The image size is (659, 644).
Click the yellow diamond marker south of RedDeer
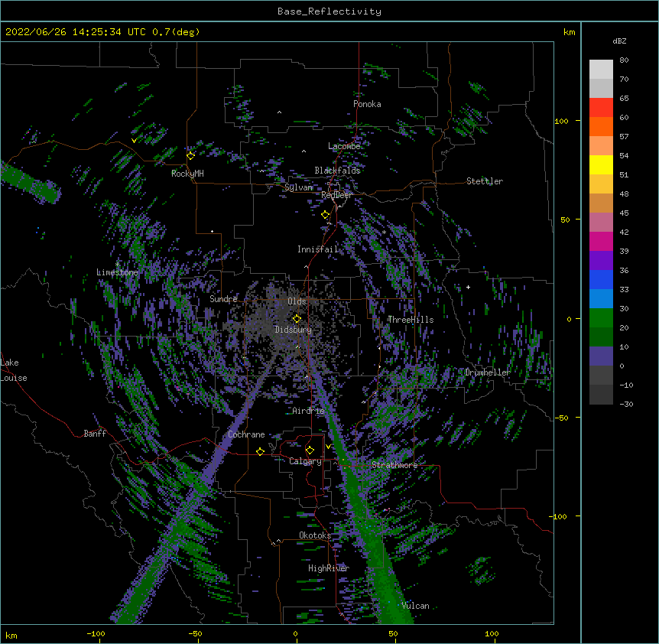(326, 215)
